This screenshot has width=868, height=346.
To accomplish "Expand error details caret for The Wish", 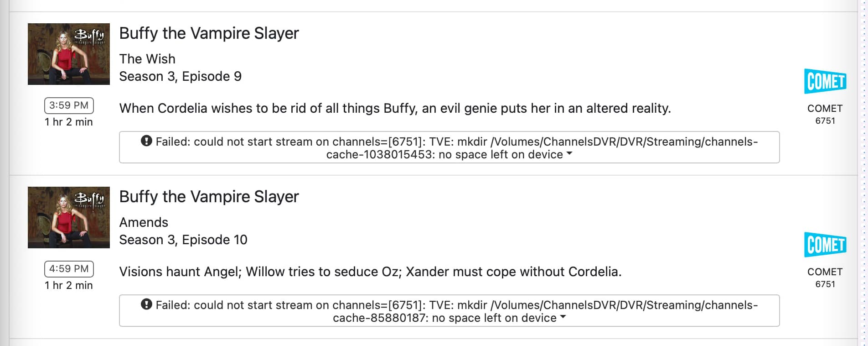I will [569, 154].
